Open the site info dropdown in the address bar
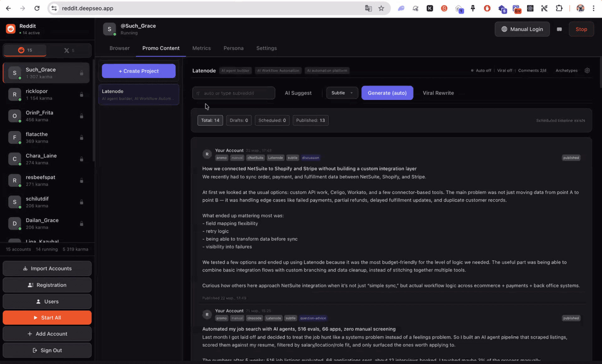 (x=54, y=8)
